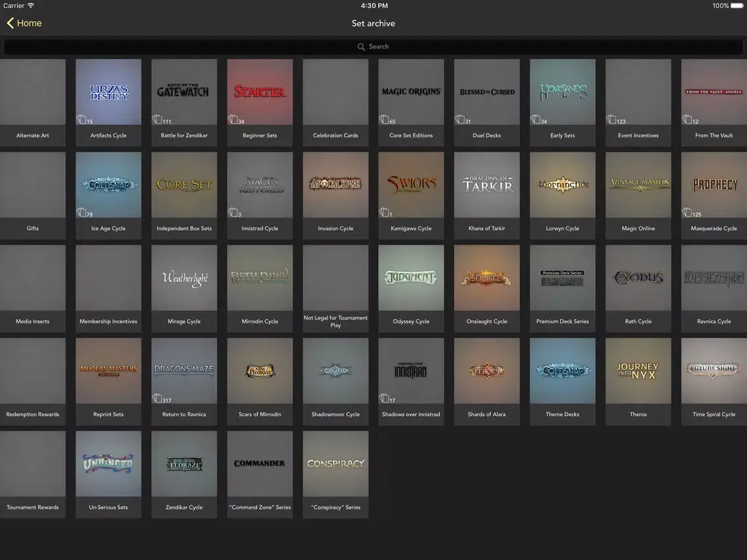Open Shadowmoor Cycle tile

[x=335, y=381]
